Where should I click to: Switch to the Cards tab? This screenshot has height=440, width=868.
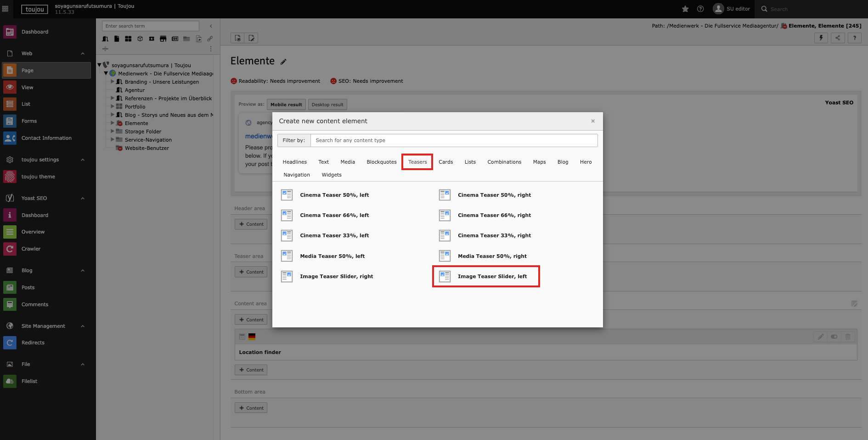pyautogui.click(x=445, y=162)
